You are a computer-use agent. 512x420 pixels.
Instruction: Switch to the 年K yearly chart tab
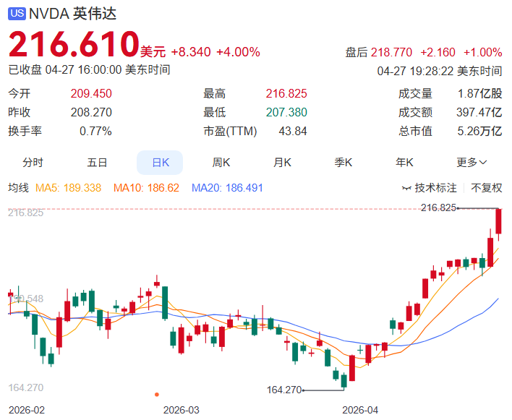404,163
